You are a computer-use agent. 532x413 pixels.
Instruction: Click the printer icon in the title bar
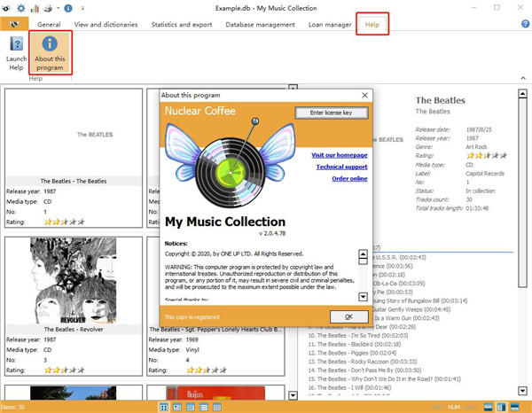point(48,8)
